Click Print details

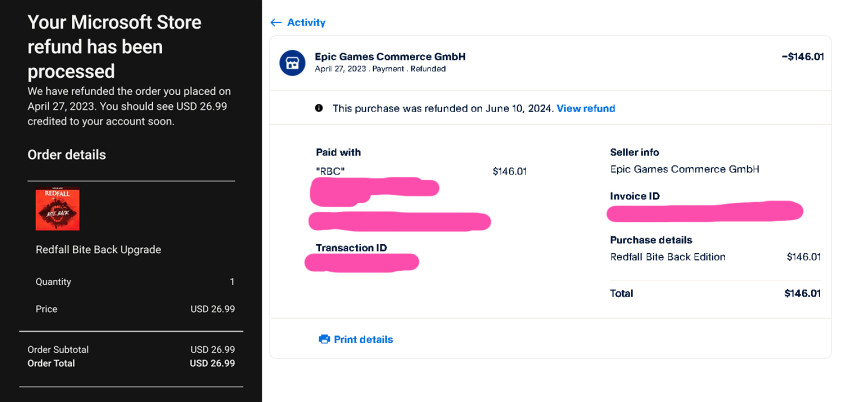pos(363,339)
